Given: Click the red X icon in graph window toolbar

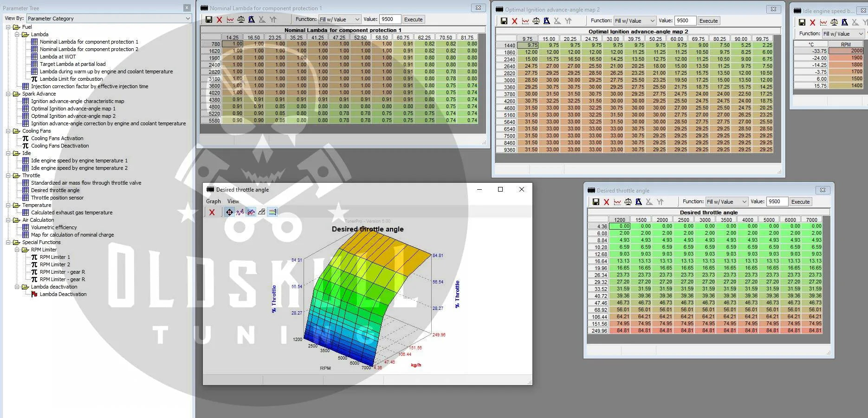Looking at the screenshot, I should click(x=212, y=212).
